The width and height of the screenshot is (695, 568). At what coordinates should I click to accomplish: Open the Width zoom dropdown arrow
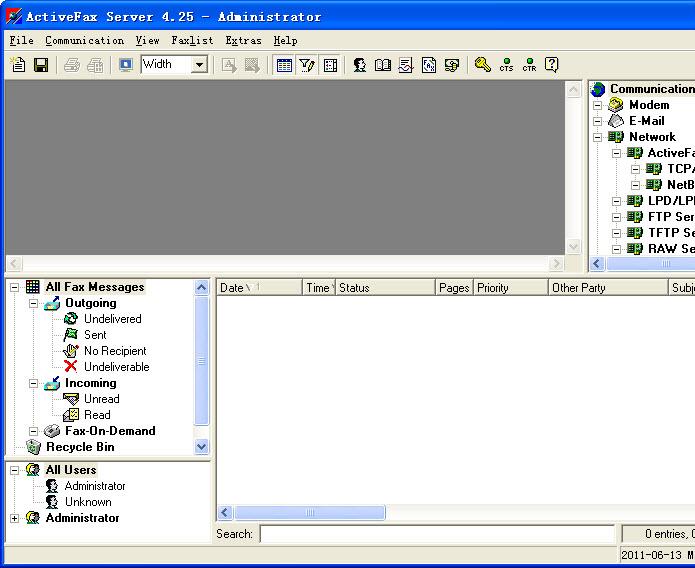tap(199, 65)
